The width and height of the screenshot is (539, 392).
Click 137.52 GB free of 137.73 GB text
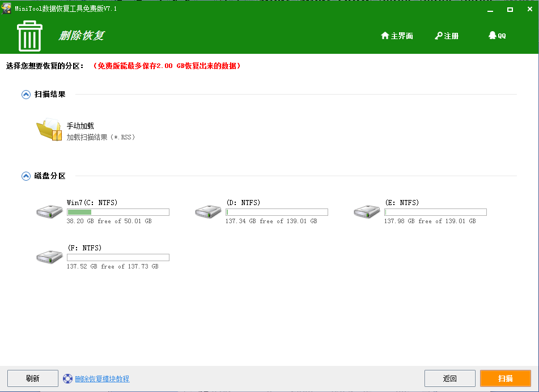click(x=113, y=266)
